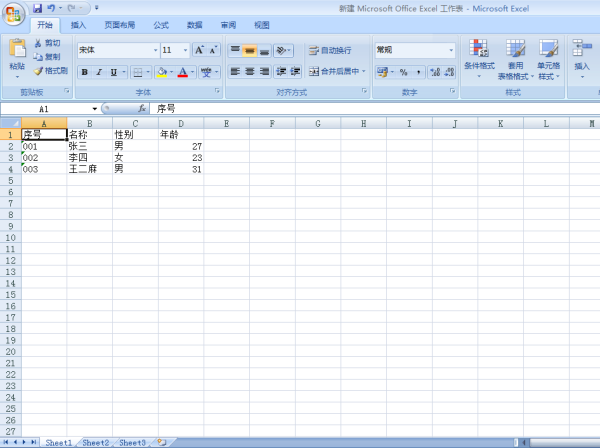
Task: Expand the number format dropdown (常规)
Action: pos(451,50)
